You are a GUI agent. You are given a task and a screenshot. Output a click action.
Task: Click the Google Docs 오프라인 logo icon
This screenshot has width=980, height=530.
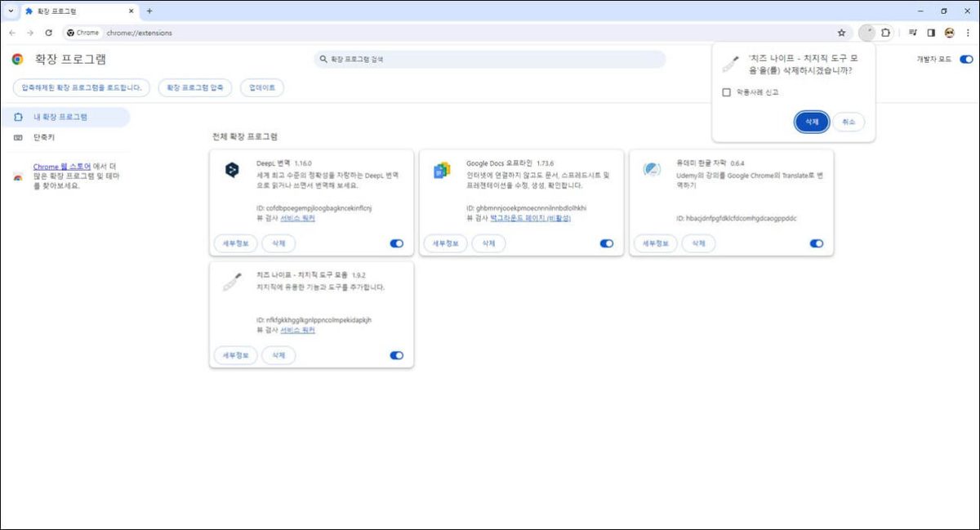tap(442, 170)
